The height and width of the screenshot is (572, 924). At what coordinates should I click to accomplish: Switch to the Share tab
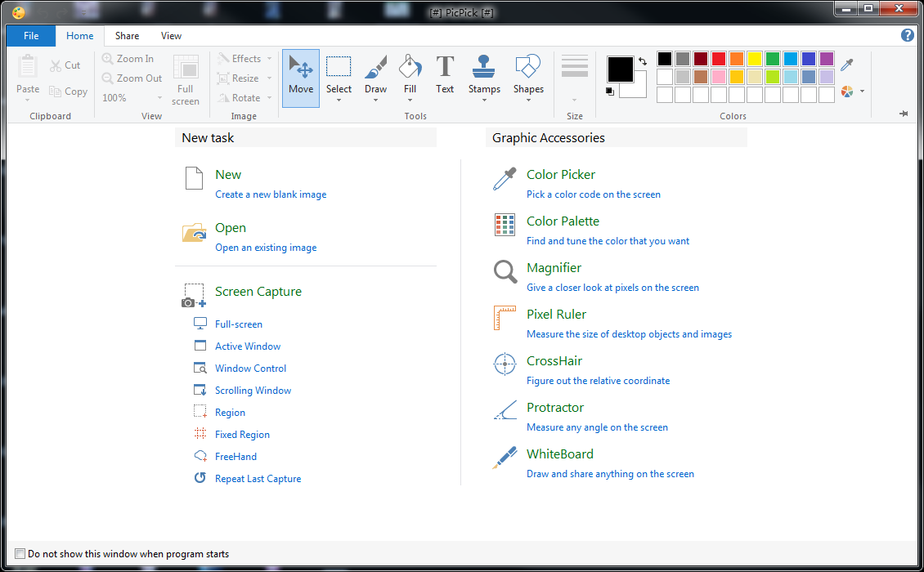(127, 36)
